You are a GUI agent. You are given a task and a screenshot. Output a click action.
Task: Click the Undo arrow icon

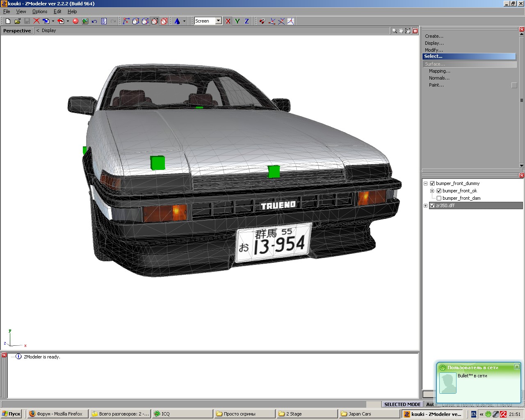pos(94,21)
